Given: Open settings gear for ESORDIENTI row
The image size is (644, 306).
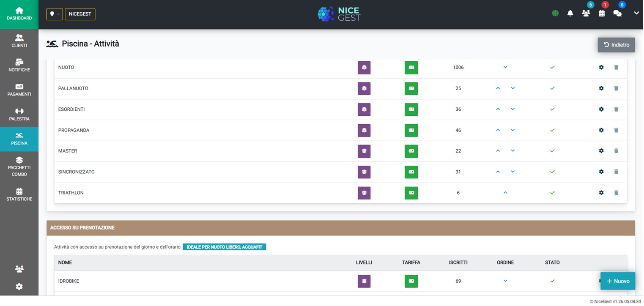Looking at the screenshot, I should pyautogui.click(x=601, y=109).
